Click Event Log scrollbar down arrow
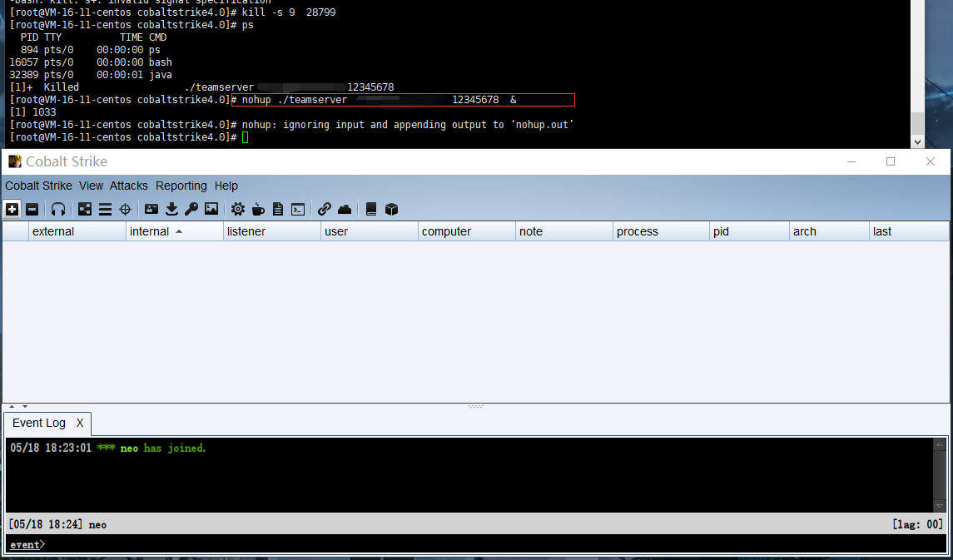Viewport: 953px width, 560px height. (x=940, y=505)
